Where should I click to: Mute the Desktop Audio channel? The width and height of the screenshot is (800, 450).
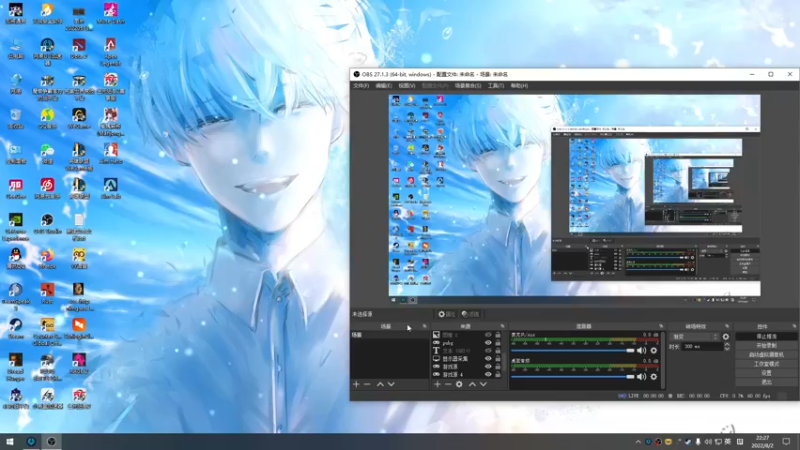(641, 377)
